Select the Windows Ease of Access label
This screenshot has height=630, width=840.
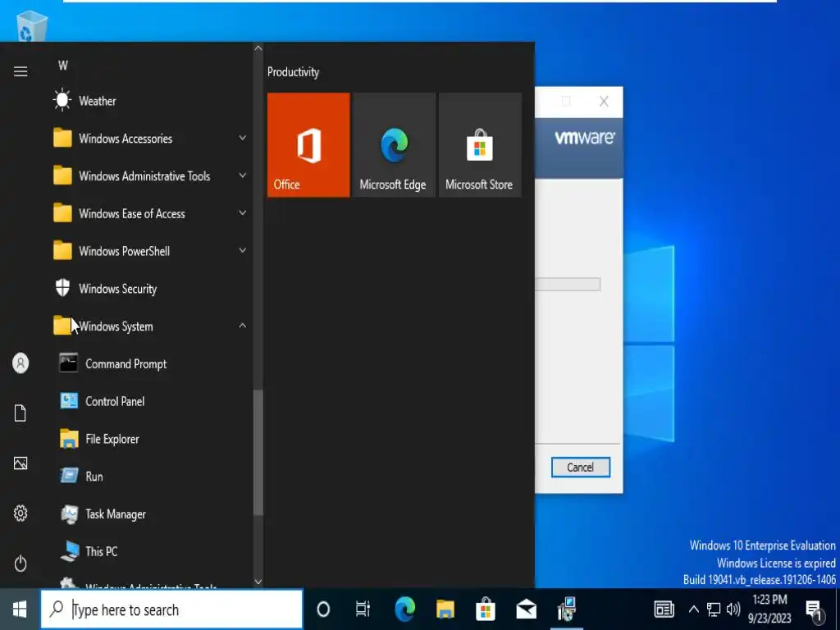point(132,213)
